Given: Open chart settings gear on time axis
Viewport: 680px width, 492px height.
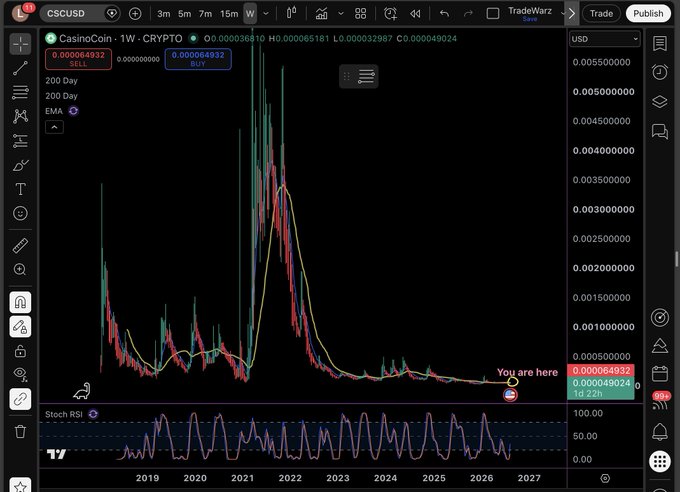Looking at the screenshot, I should tap(605, 478).
